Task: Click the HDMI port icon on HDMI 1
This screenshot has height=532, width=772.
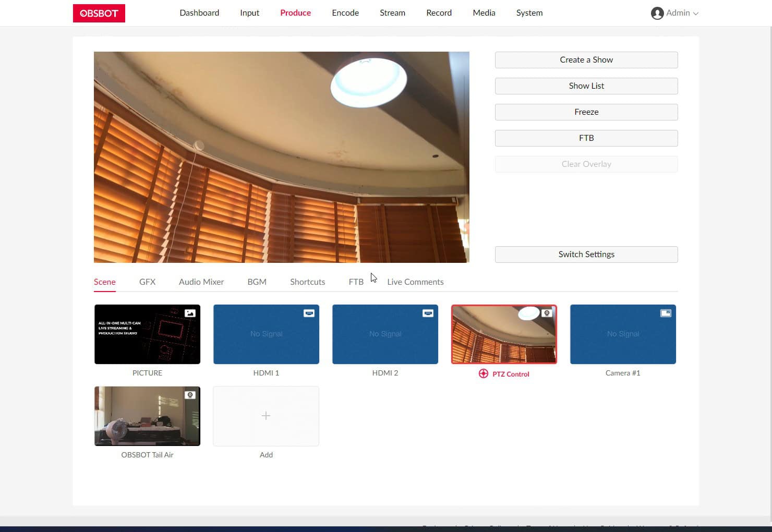Action: [309, 313]
